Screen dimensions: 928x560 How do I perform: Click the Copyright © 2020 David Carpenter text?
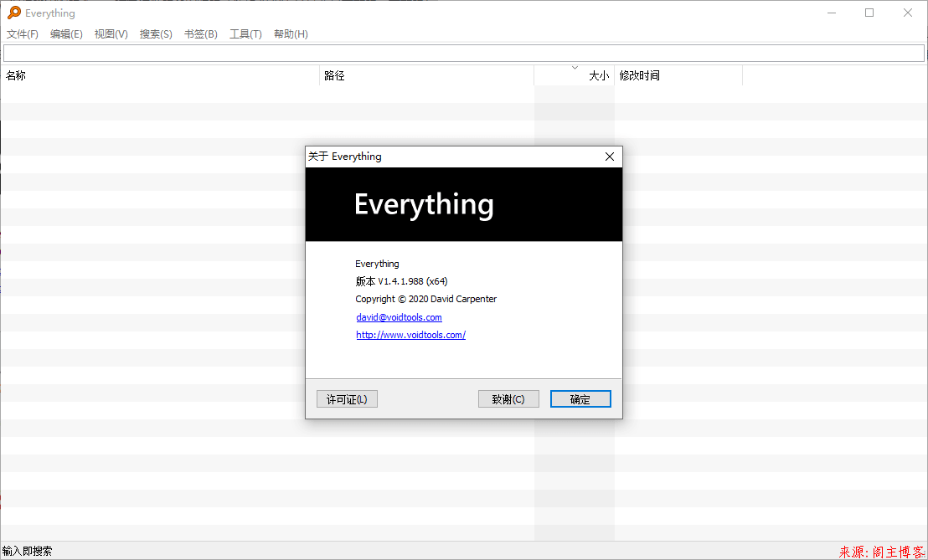click(426, 299)
